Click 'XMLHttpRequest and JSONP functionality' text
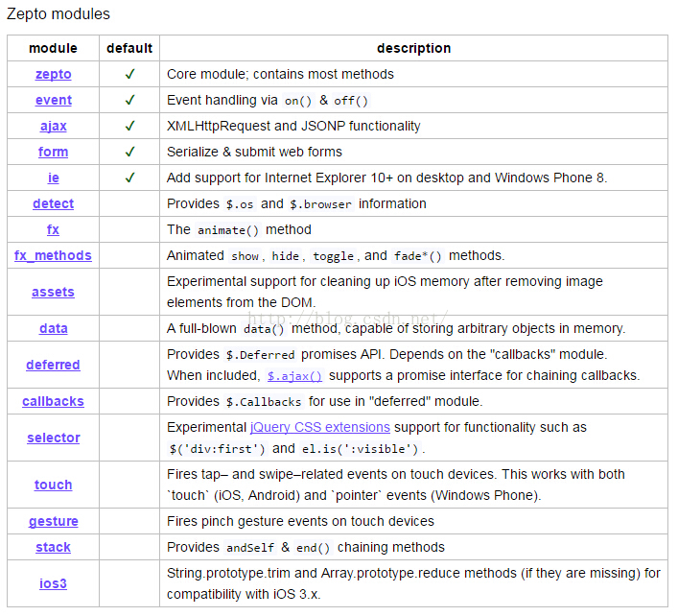Image resolution: width=678 pixels, height=616 pixels. 293,126
